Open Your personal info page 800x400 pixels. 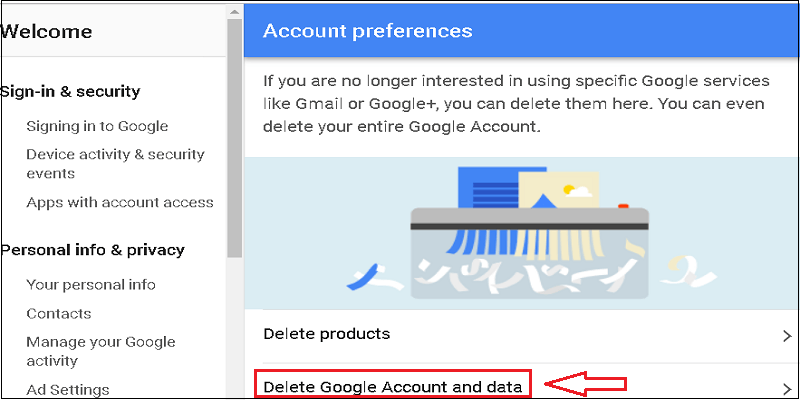pos(91,284)
